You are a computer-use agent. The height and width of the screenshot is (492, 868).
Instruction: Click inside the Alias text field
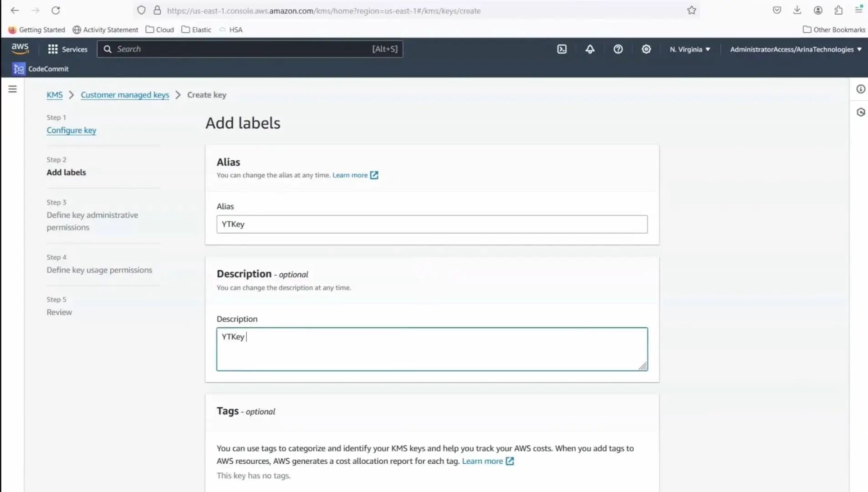click(x=431, y=224)
